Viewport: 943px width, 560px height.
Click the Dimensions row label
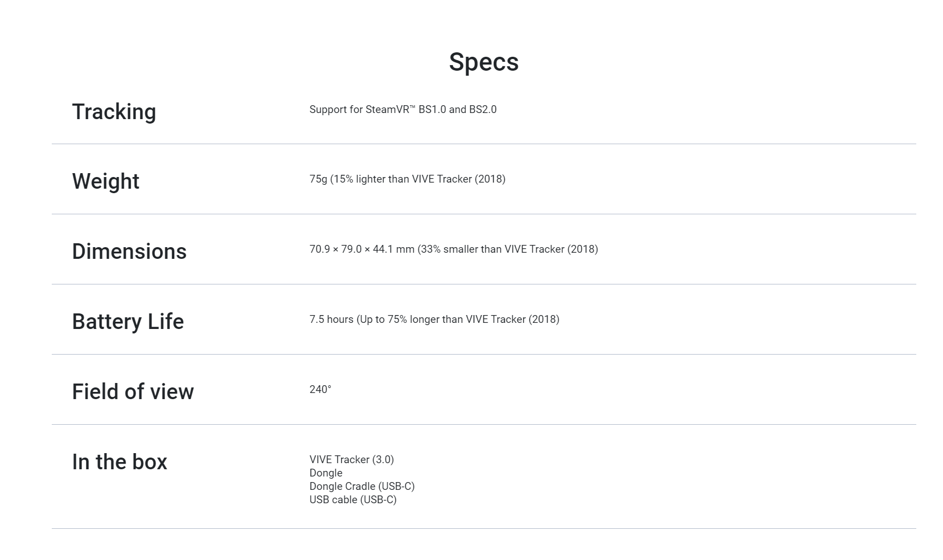click(x=129, y=252)
